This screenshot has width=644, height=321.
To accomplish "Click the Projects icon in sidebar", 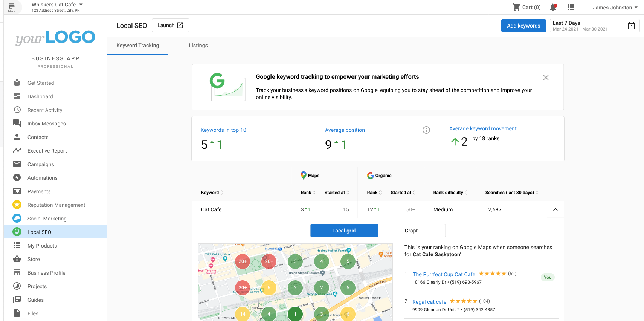I will pyautogui.click(x=17, y=286).
